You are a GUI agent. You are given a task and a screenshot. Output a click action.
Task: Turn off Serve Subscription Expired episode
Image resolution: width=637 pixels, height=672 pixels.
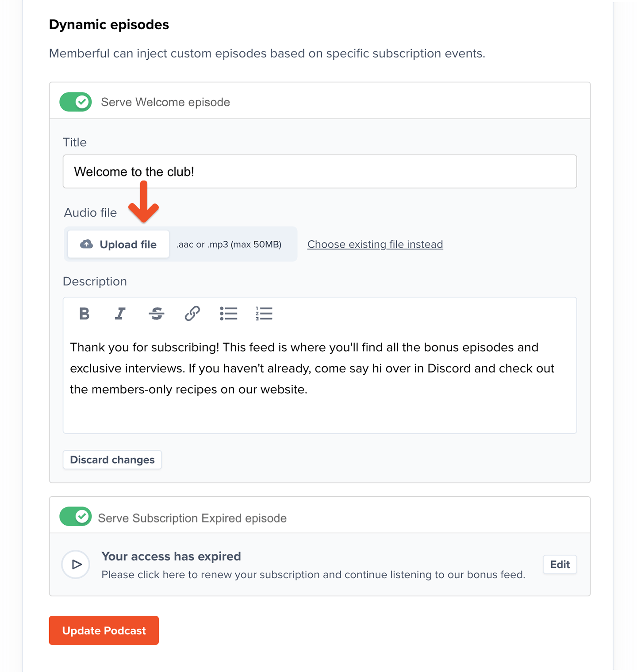76,517
